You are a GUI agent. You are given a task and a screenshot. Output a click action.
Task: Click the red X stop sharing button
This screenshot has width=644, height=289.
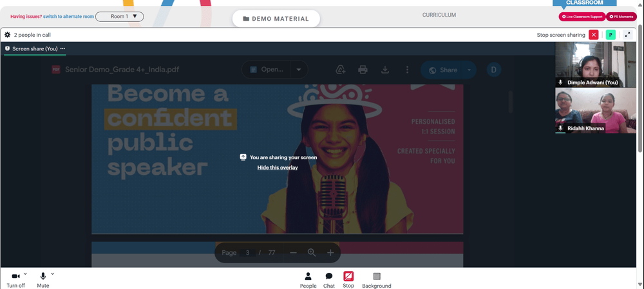[594, 35]
